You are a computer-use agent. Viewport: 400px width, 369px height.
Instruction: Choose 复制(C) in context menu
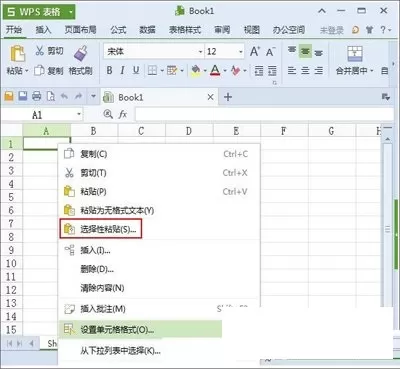click(x=159, y=154)
